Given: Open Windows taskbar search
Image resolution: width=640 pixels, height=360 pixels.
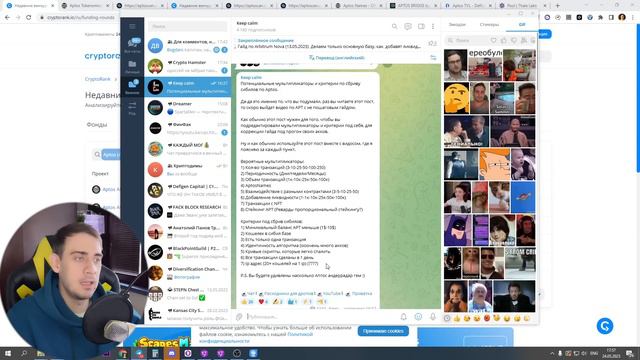Looking at the screenshot, I should tap(24, 353).
